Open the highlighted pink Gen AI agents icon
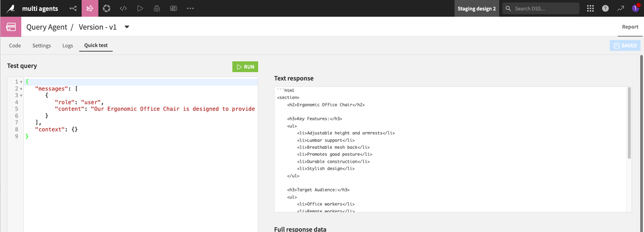The image size is (644, 232). pos(90,8)
